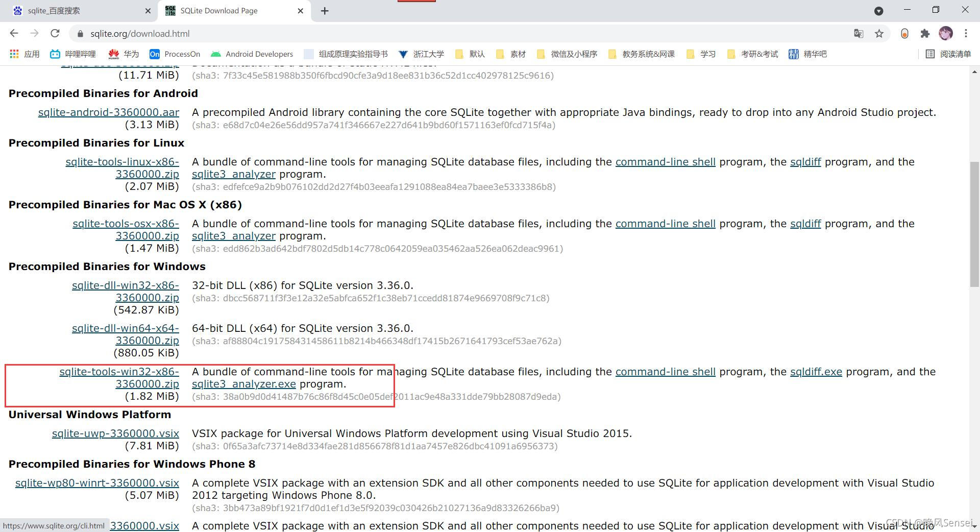
Task: Expand the 微信及小程序 bookmark folder
Action: [x=567, y=54]
